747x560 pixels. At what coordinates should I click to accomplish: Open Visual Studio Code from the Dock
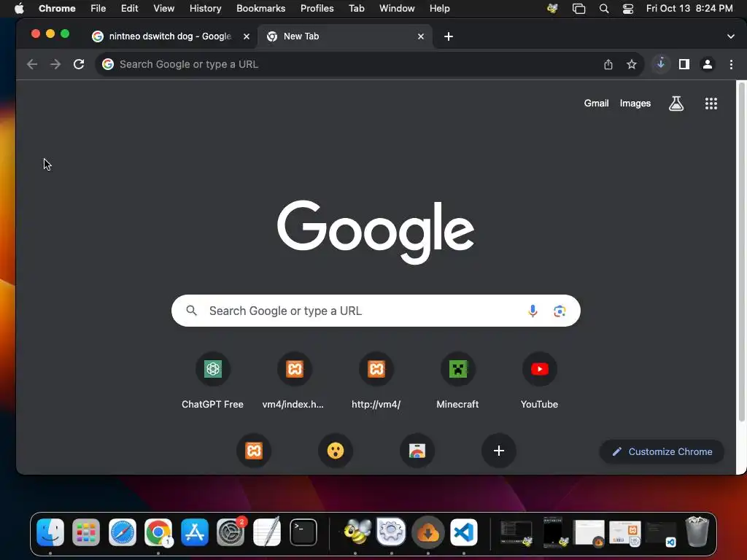tap(464, 532)
